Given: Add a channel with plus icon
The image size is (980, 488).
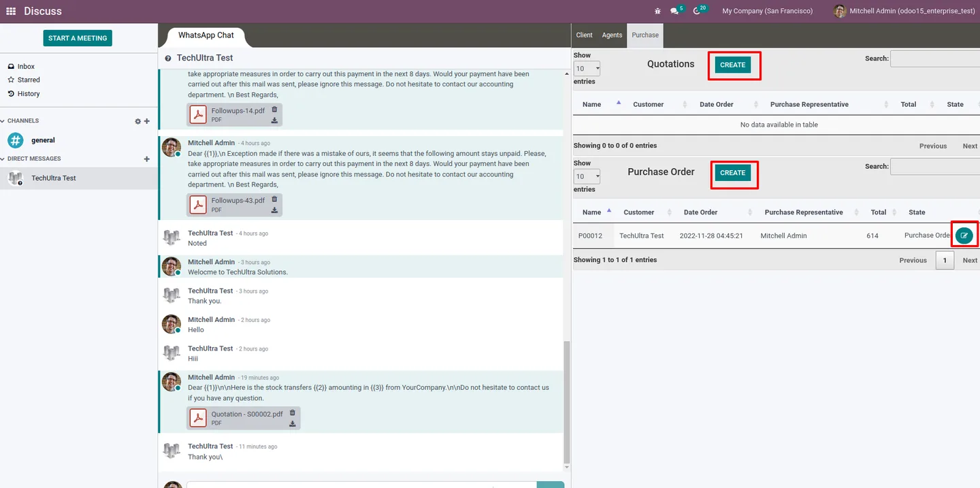Looking at the screenshot, I should point(147,121).
